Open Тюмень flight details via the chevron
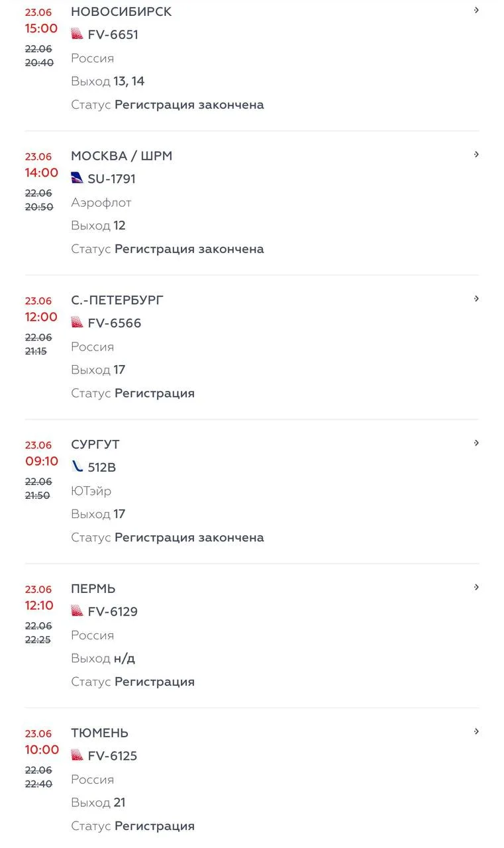Image resolution: width=504 pixels, height=848 pixels. 476,732
